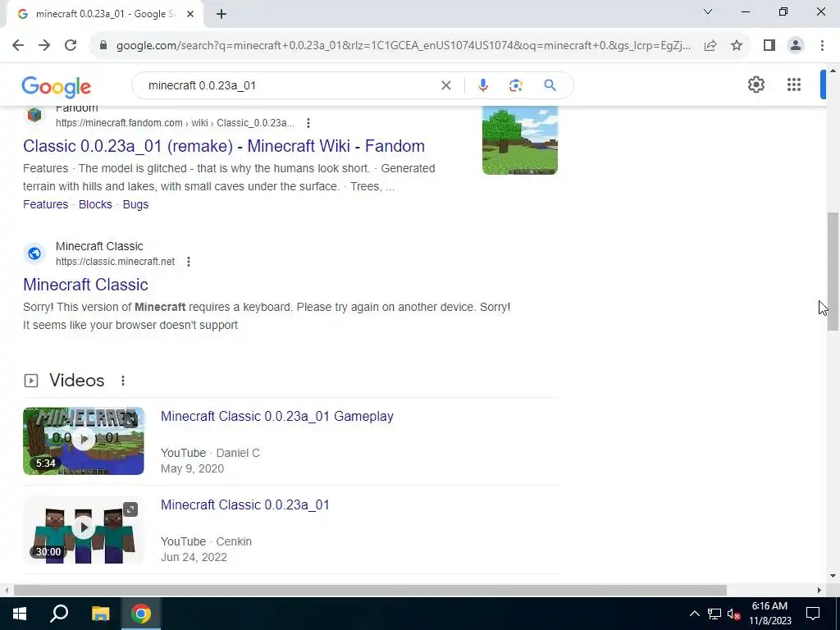
Task: View site info via the lock icon
Action: [x=103, y=46]
